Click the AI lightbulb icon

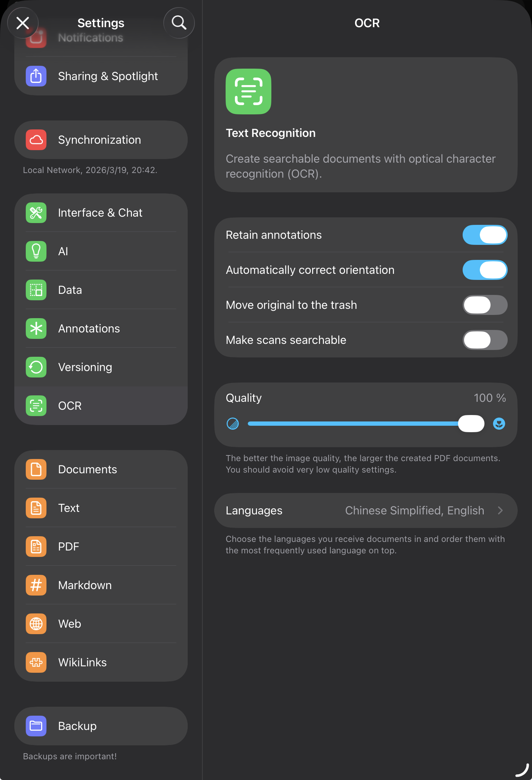tap(36, 251)
